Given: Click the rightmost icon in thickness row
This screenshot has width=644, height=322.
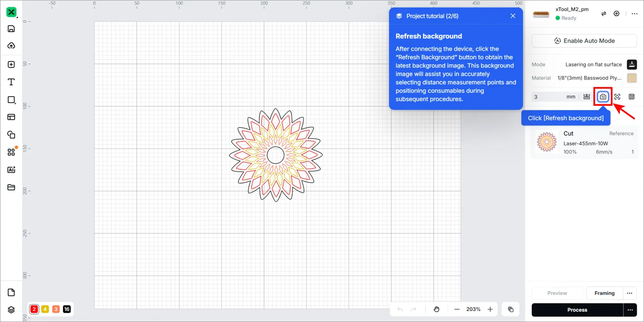Looking at the screenshot, I should coord(632,97).
